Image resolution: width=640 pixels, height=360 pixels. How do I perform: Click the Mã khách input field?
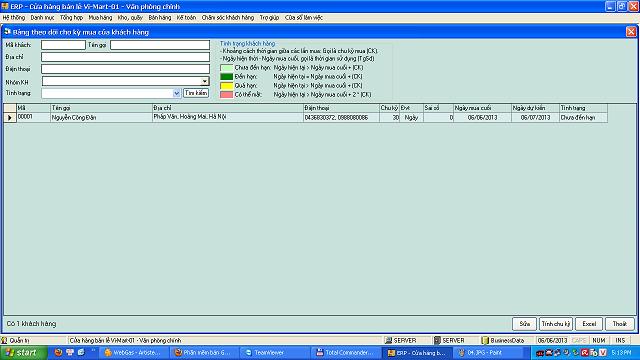(x=63, y=45)
